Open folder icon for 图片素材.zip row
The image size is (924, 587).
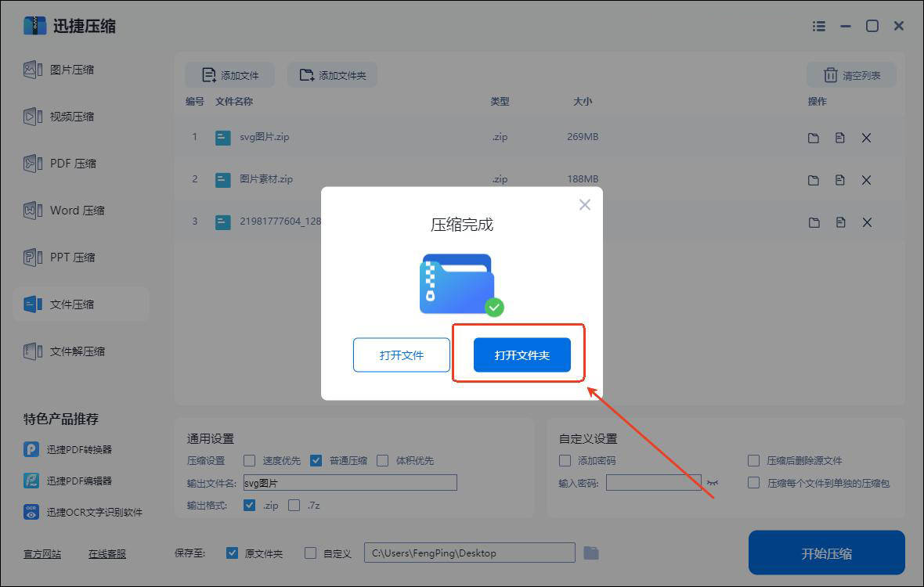814,180
